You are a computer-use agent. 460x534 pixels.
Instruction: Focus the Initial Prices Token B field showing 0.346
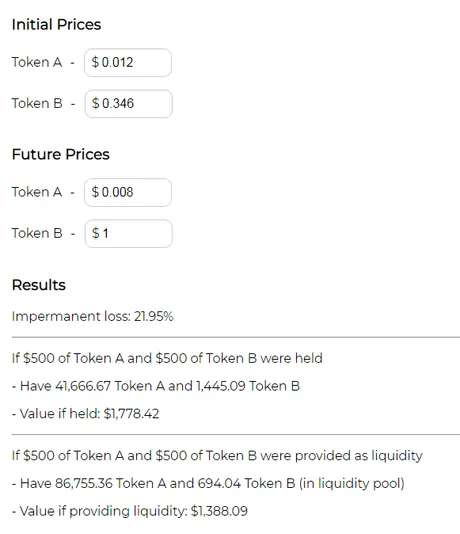[128, 104]
